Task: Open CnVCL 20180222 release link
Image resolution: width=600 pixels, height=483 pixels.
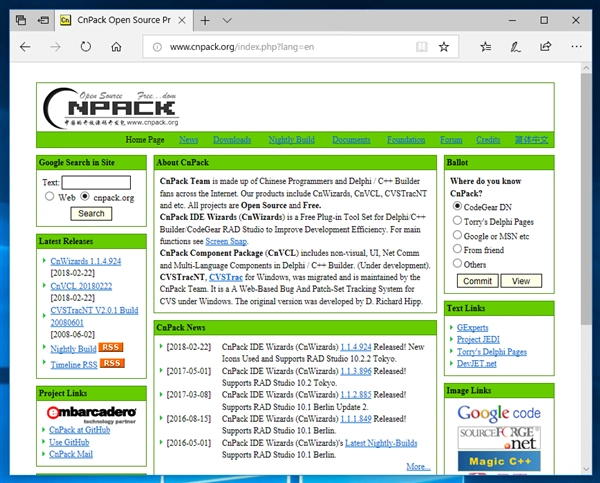Action: point(81,286)
